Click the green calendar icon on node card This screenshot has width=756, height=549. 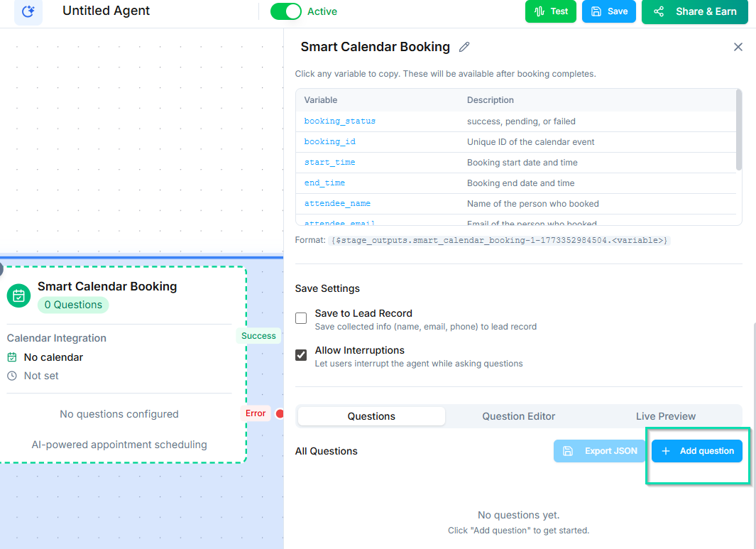[18, 295]
